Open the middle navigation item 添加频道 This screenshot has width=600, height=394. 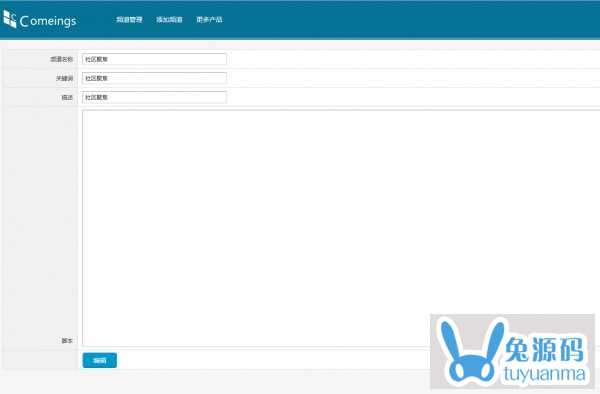click(x=169, y=20)
